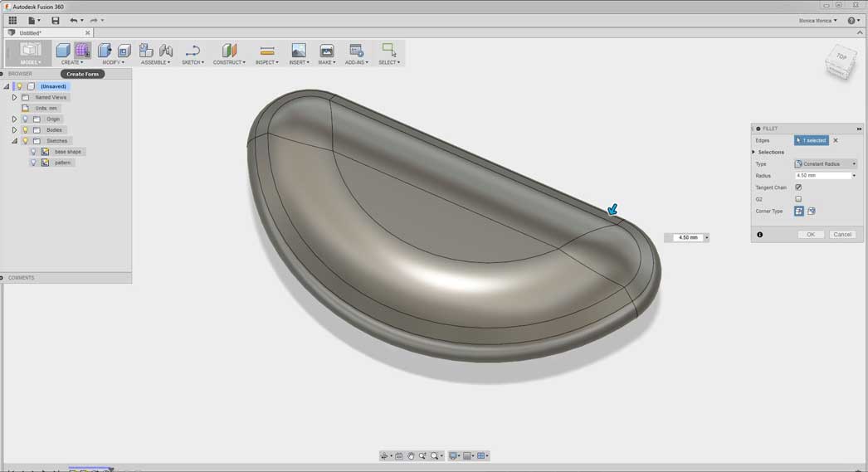868x472 pixels.
Task: Toggle the Tangent Chain checkbox
Action: pyautogui.click(x=798, y=187)
